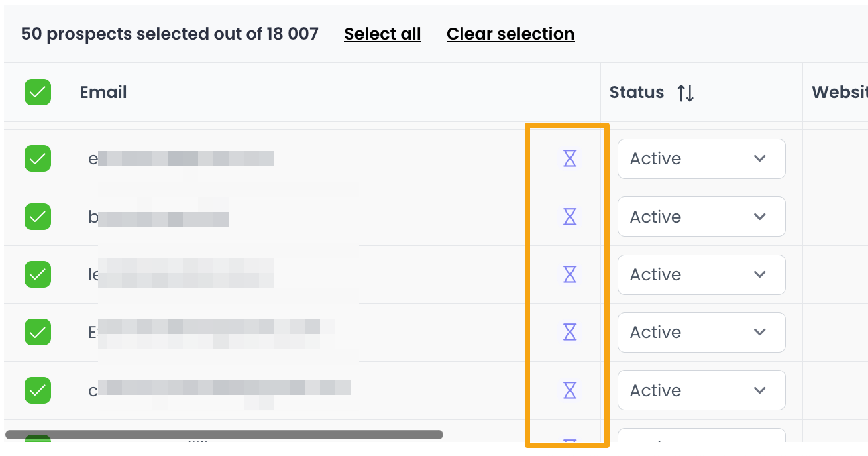Viewport: 868px width, 456px height.
Task: Click the Select all link
Action: click(x=382, y=34)
